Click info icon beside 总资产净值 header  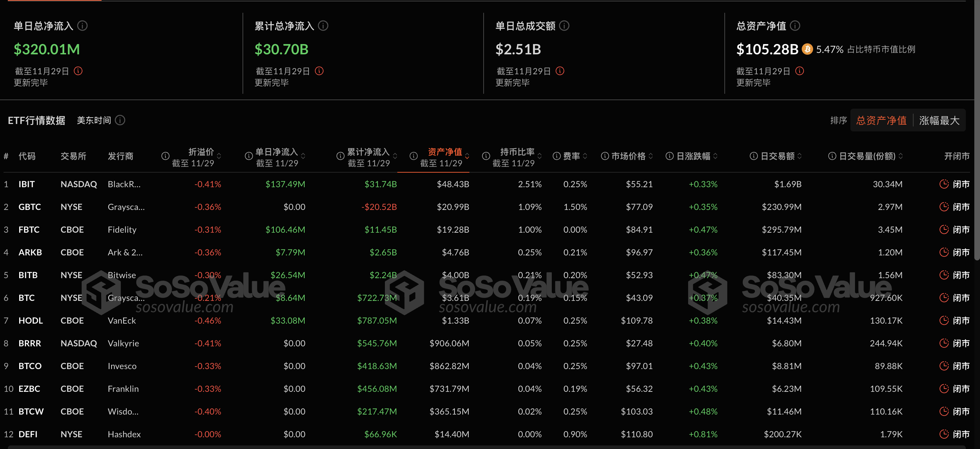click(x=795, y=26)
